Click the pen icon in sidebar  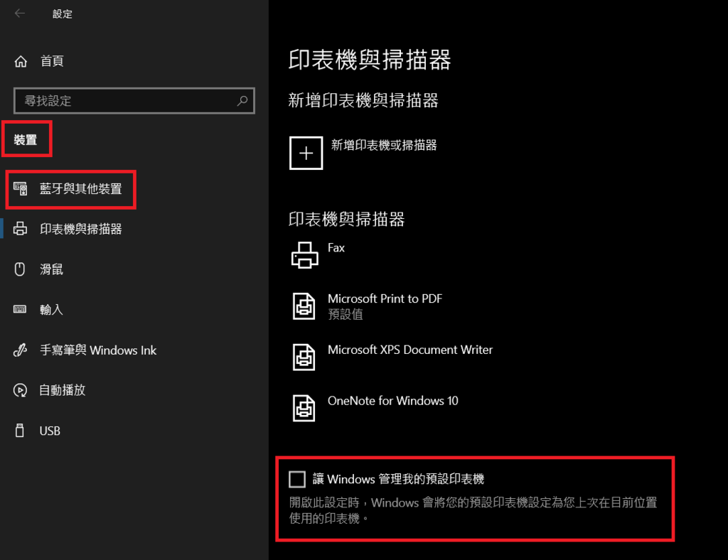[x=20, y=350]
